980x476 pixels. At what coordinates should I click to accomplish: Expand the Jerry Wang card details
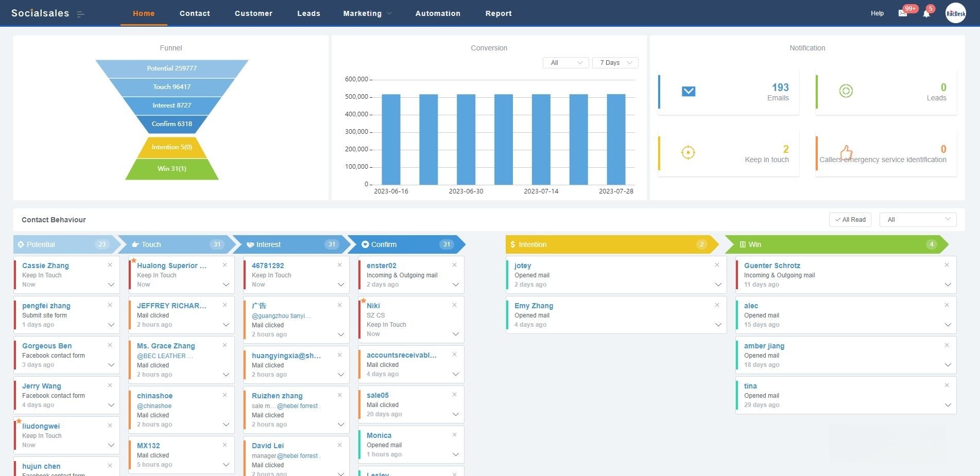[x=111, y=405]
